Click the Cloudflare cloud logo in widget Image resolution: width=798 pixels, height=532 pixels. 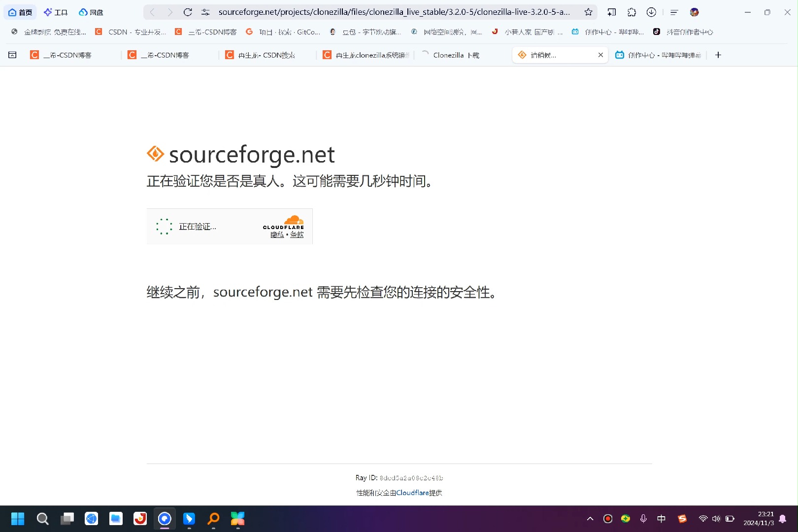point(284,222)
